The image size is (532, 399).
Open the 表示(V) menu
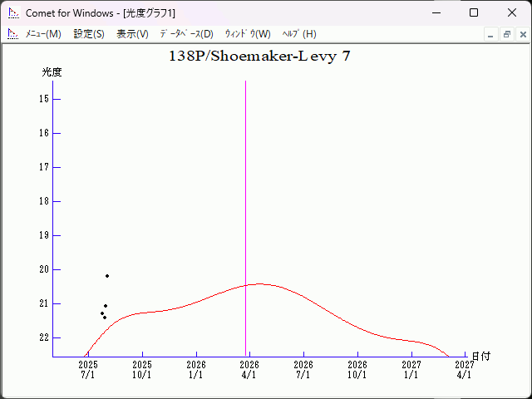point(132,34)
